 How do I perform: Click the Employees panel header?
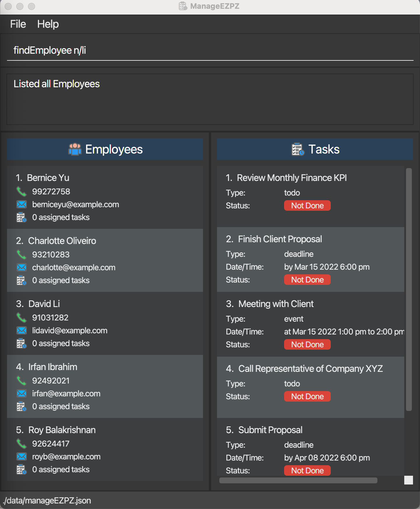pyautogui.click(x=105, y=149)
